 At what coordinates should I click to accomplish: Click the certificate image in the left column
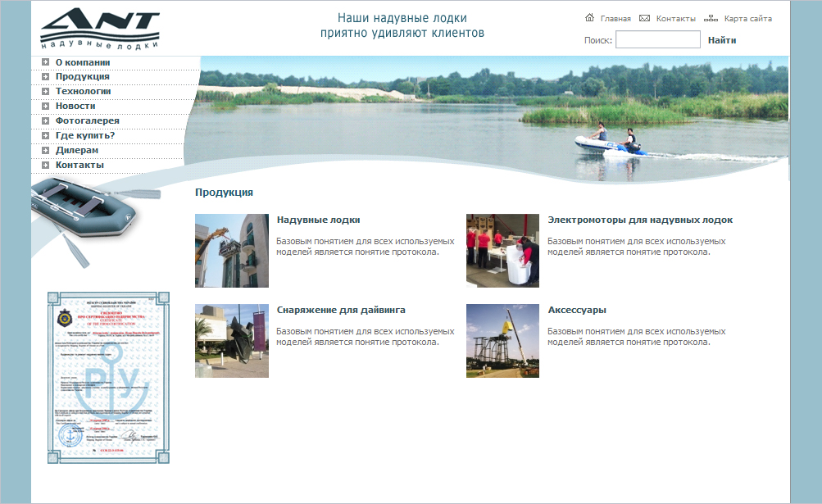(x=107, y=374)
